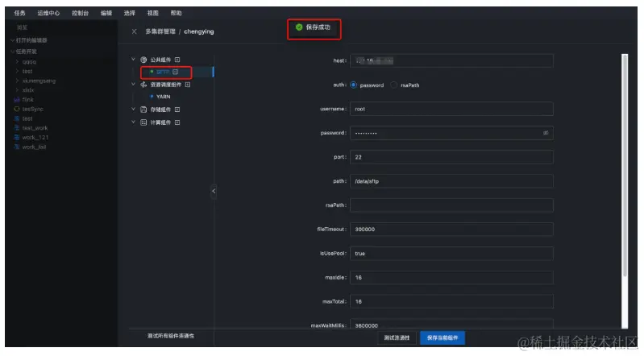The width and height of the screenshot is (644, 356).
Task: Collapse the 资源调度组件 tree group
Action: tap(133, 85)
